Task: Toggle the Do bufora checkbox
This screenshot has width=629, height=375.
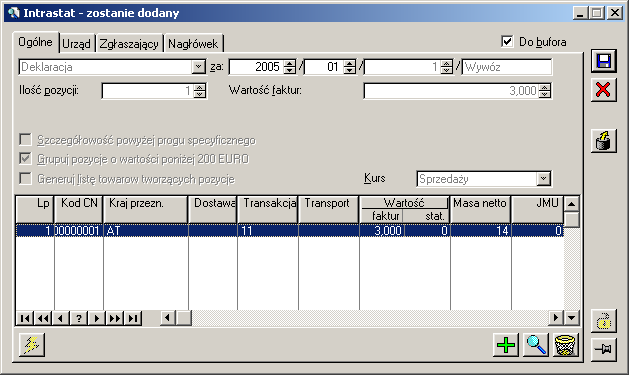Action: pos(507,41)
